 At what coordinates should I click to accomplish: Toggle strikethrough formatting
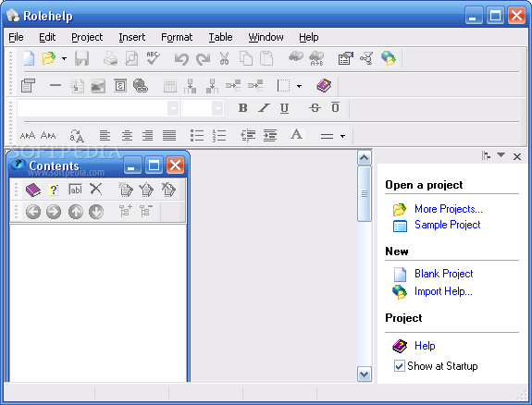point(315,108)
